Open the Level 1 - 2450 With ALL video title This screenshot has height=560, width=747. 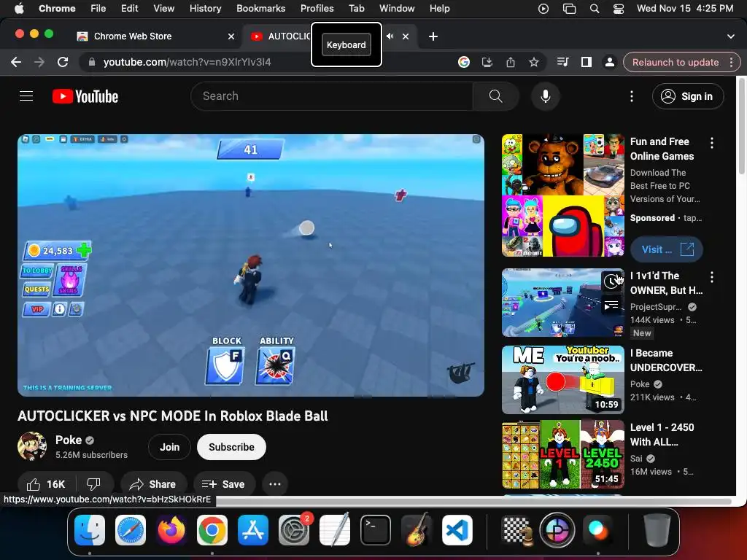(662, 435)
